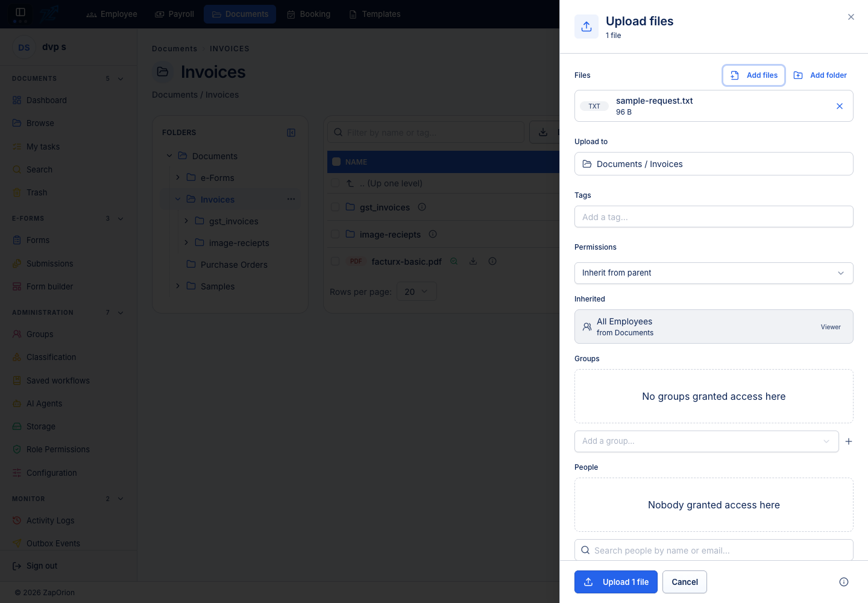
Task: Open the Add a group dropdown
Action: [x=706, y=441]
